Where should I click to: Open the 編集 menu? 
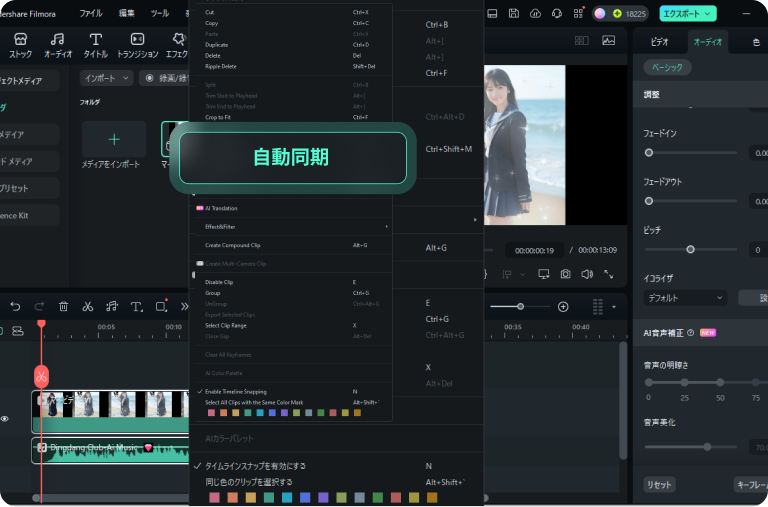point(126,13)
